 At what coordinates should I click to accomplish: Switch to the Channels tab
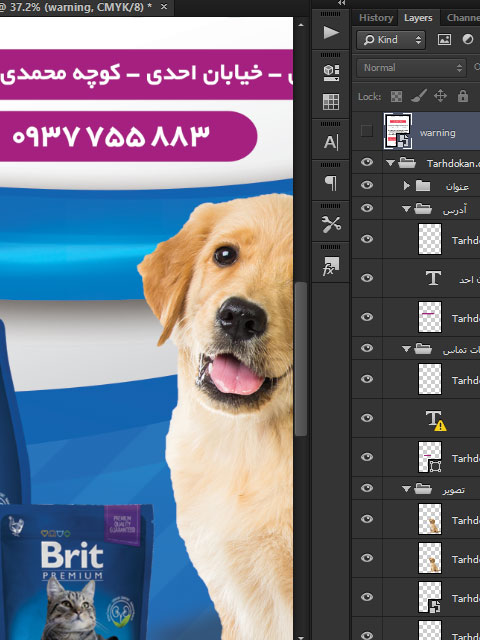463,18
